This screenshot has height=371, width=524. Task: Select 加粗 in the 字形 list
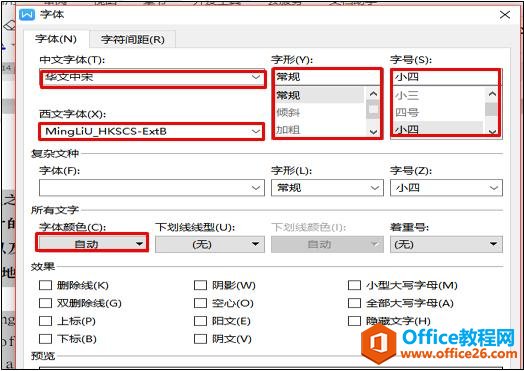pos(319,130)
